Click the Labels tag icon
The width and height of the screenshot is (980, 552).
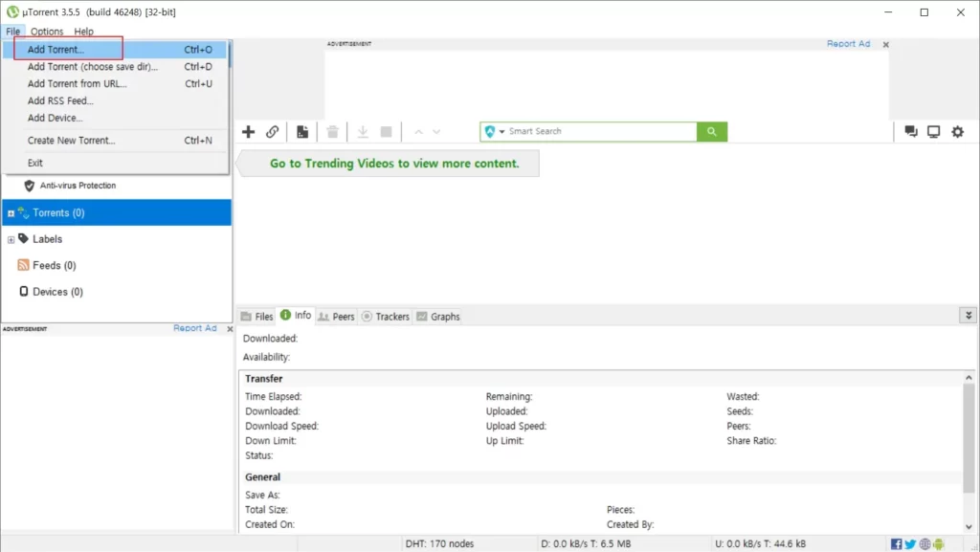pyautogui.click(x=23, y=238)
